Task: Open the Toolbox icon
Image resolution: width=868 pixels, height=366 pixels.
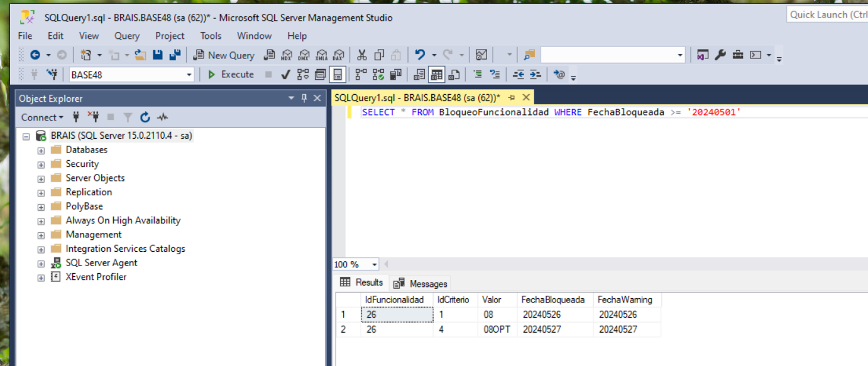Action: [738, 55]
